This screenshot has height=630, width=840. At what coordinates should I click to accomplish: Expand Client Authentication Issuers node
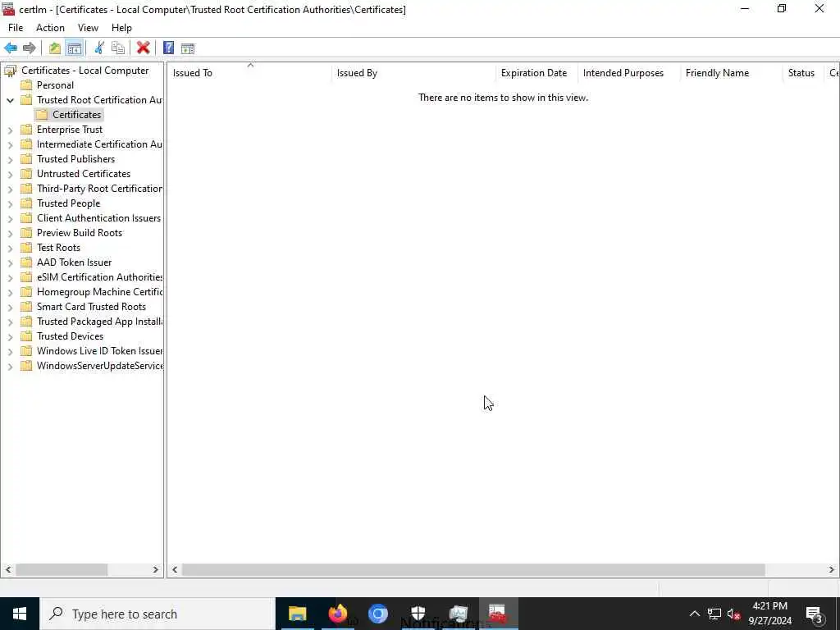point(10,218)
